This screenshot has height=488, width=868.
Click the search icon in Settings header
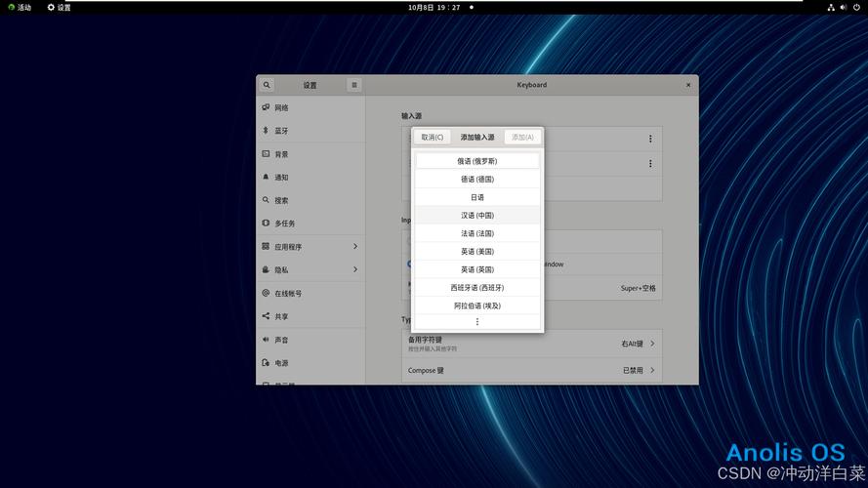[267, 85]
